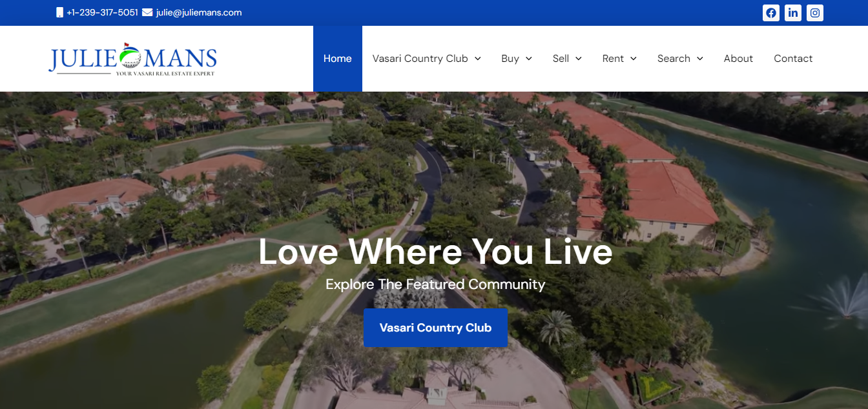Open the Instagram social icon
Image resolution: width=868 pixels, height=409 pixels.
click(x=815, y=13)
